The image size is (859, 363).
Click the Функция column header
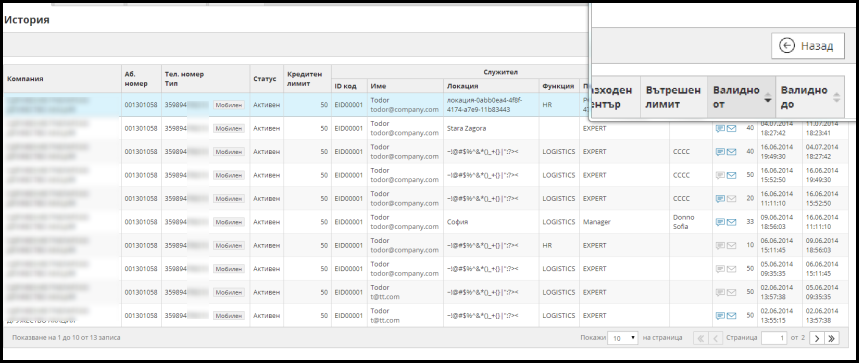[559, 86]
